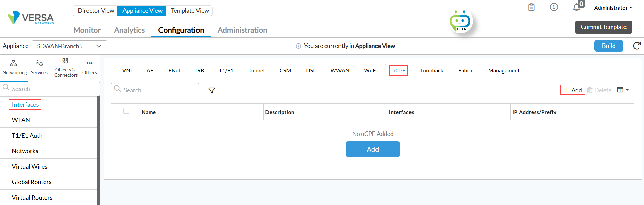Open the Administrator user menu
The height and width of the screenshot is (205, 644).
612,8
